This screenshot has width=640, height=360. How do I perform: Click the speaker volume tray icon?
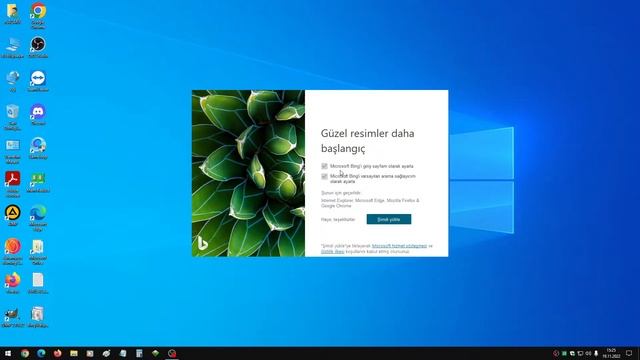[588, 353]
